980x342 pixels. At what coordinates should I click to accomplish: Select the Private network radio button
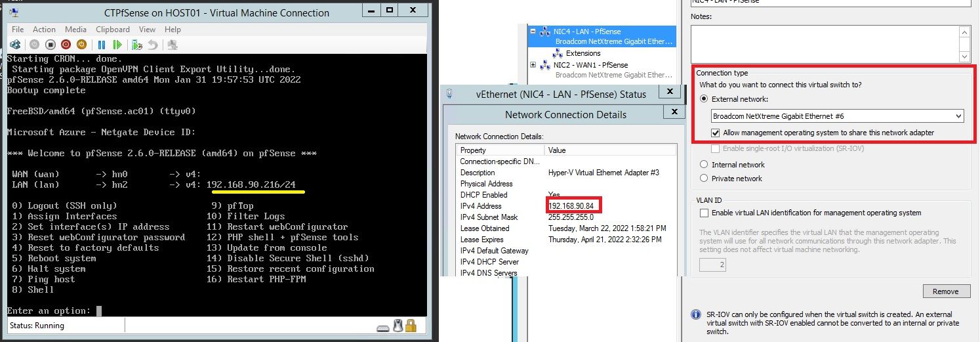pos(704,179)
